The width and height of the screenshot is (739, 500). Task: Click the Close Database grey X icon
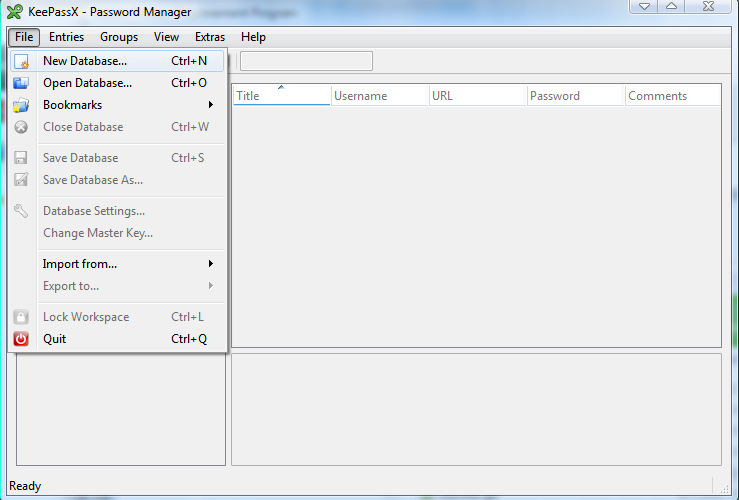click(x=21, y=127)
